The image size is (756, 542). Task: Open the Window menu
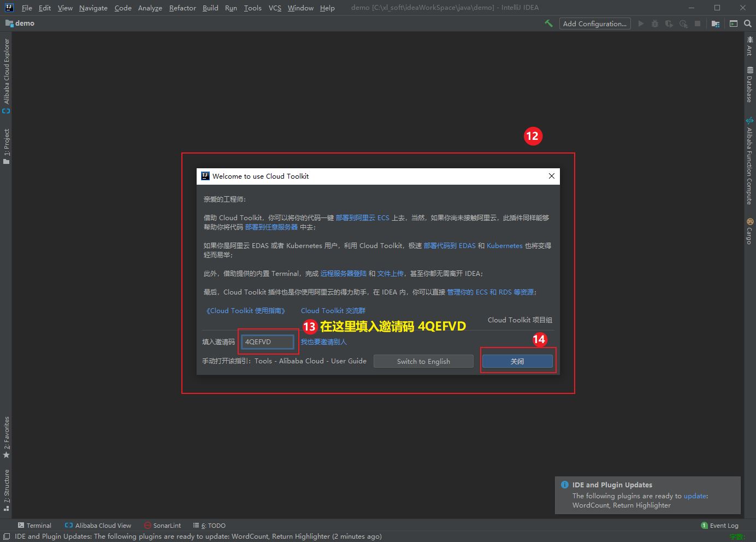tap(300, 8)
